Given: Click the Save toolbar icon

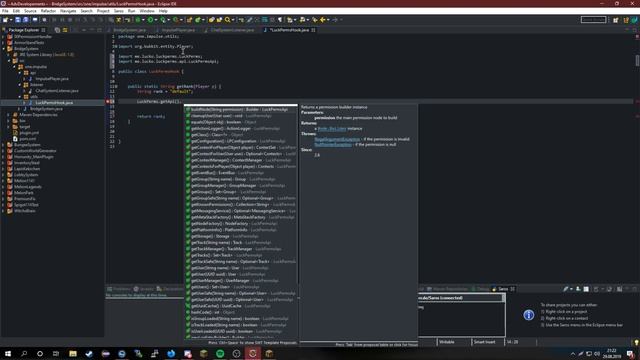Looking at the screenshot, I should (x=18, y=20).
